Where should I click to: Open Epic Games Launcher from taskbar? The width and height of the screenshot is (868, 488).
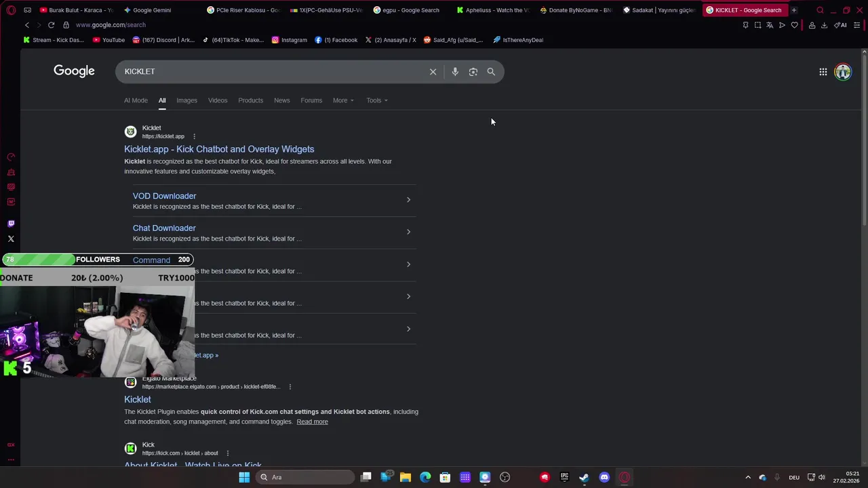point(564,477)
